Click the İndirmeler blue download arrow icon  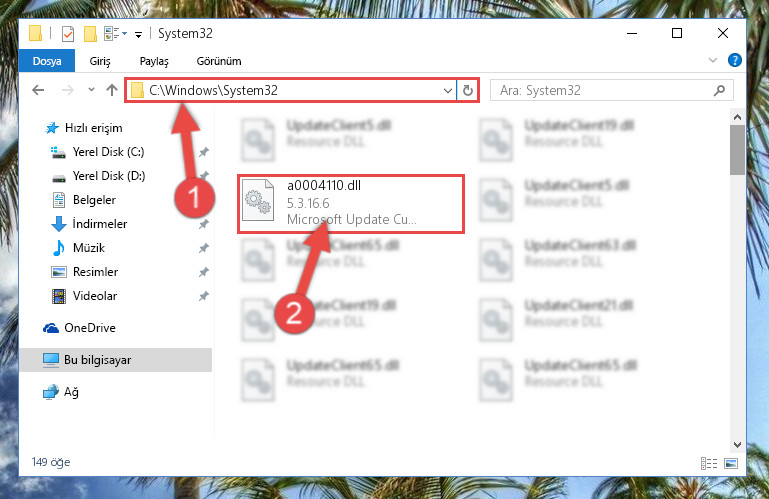point(58,224)
